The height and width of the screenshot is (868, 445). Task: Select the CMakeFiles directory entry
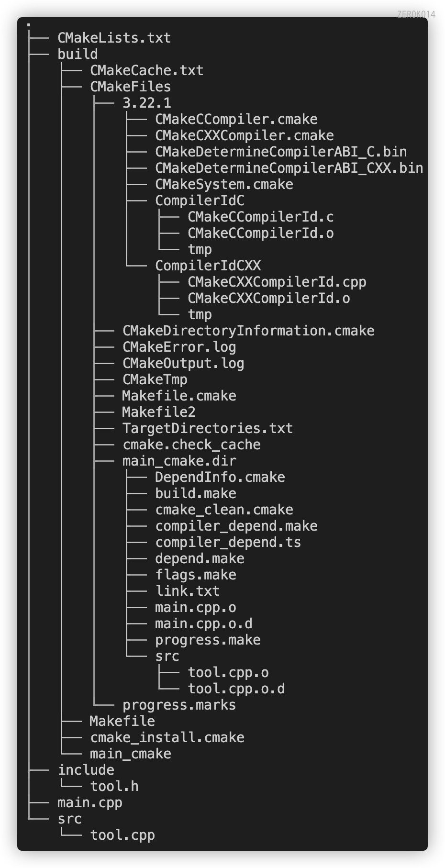[x=130, y=87]
